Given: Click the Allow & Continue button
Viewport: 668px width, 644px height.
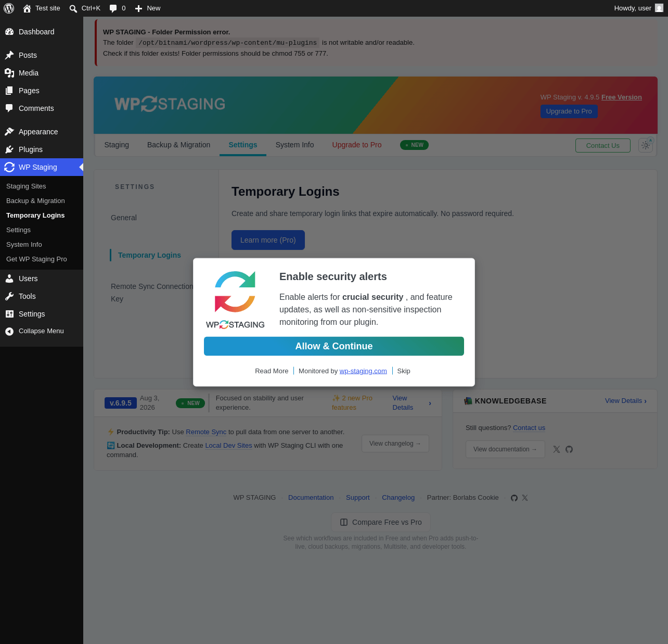Looking at the screenshot, I should [x=334, y=346].
